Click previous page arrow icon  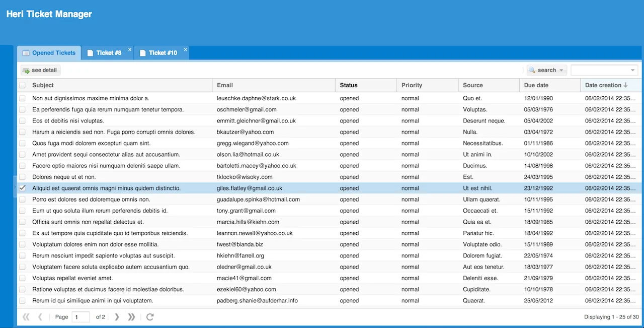click(40, 317)
